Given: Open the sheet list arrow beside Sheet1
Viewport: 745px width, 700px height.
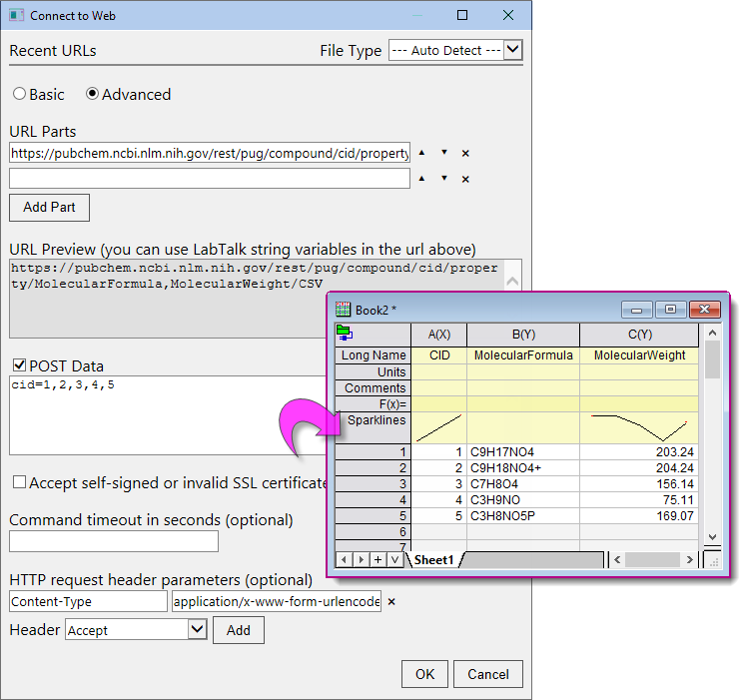Looking at the screenshot, I should click(394, 560).
